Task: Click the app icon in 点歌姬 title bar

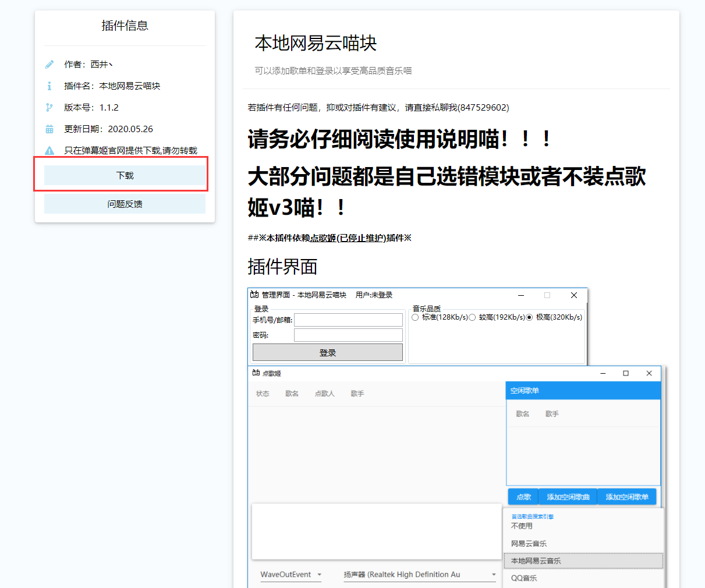Action: [256, 373]
